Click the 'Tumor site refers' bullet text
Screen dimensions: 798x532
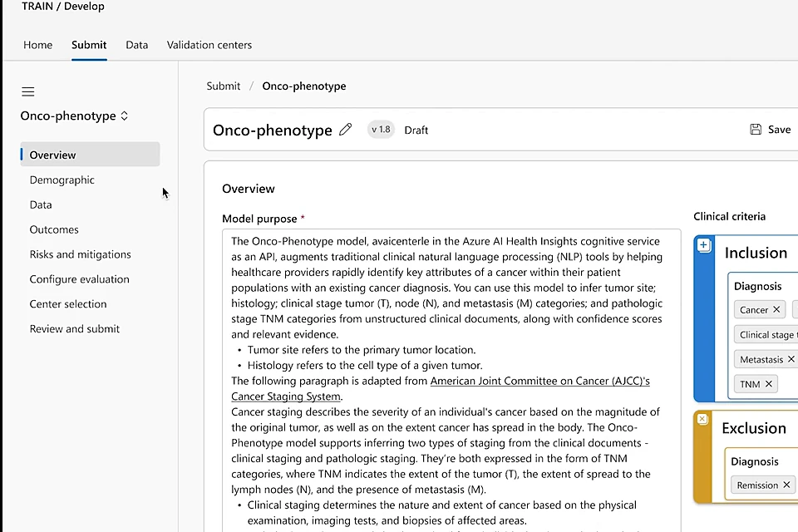(x=362, y=350)
